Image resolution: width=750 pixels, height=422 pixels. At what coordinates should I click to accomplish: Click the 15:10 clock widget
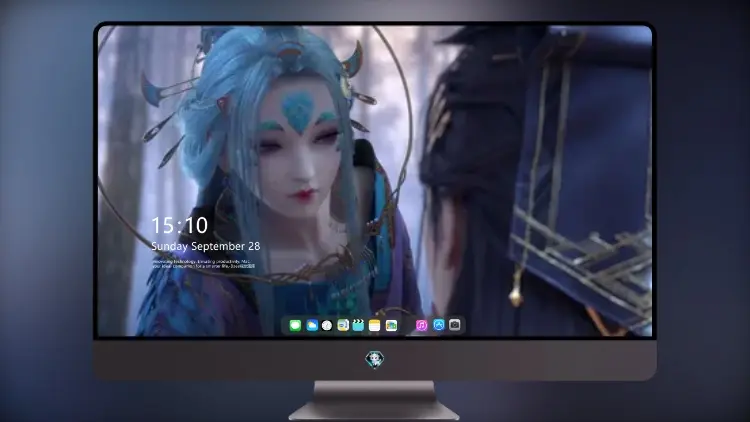[x=179, y=225]
